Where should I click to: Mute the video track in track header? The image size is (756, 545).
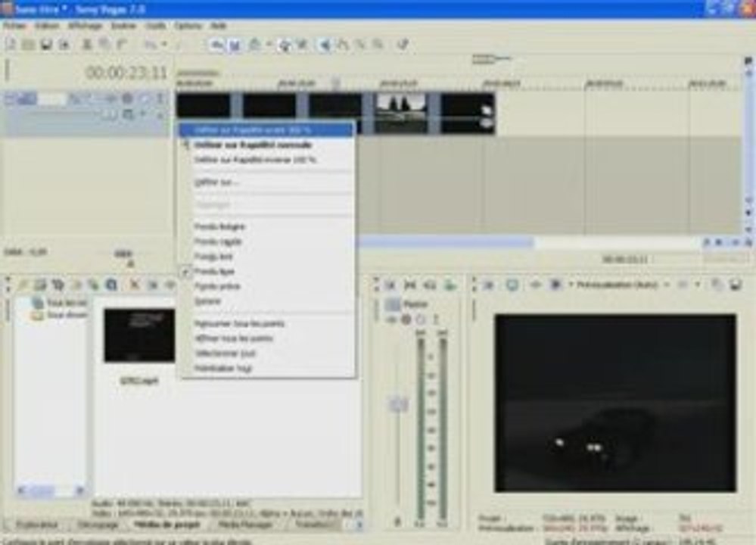tap(145, 98)
